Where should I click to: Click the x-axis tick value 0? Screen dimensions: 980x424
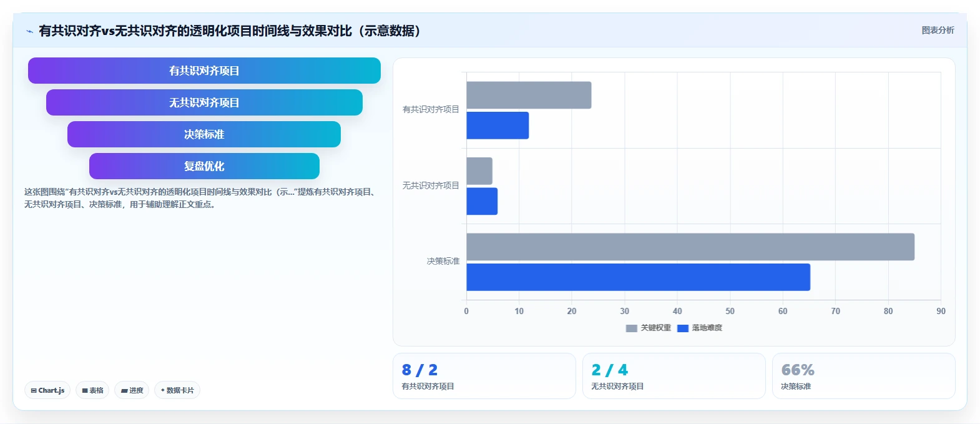(466, 311)
